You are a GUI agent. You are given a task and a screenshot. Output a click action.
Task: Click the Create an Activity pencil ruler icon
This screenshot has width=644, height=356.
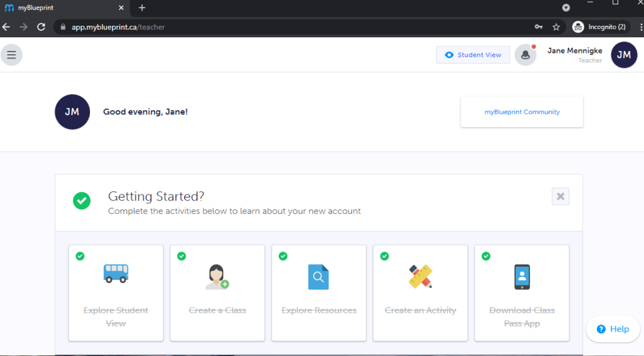coord(420,276)
